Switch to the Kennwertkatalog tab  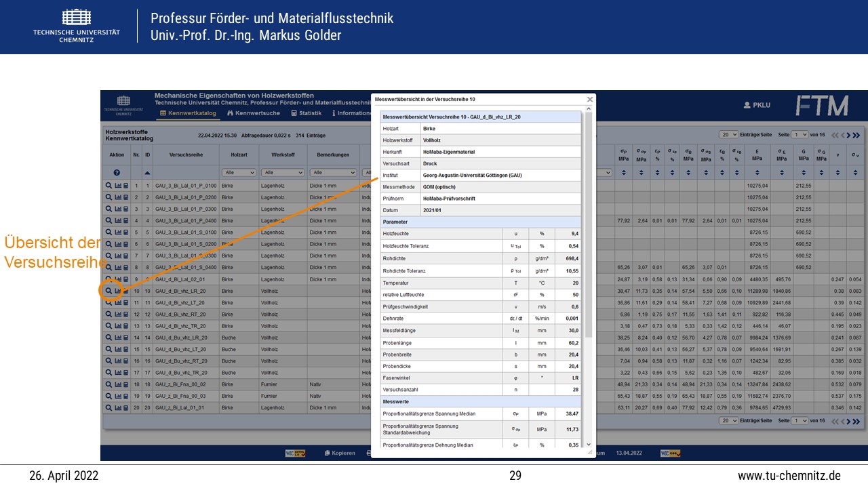(187, 113)
